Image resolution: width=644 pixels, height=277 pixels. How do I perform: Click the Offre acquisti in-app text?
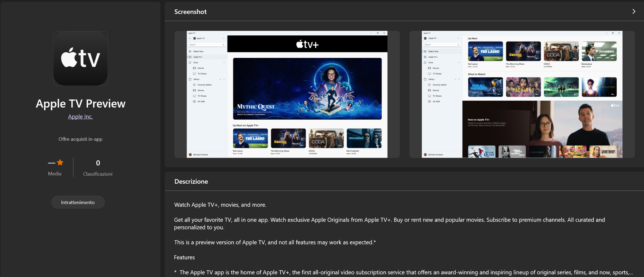(x=80, y=139)
